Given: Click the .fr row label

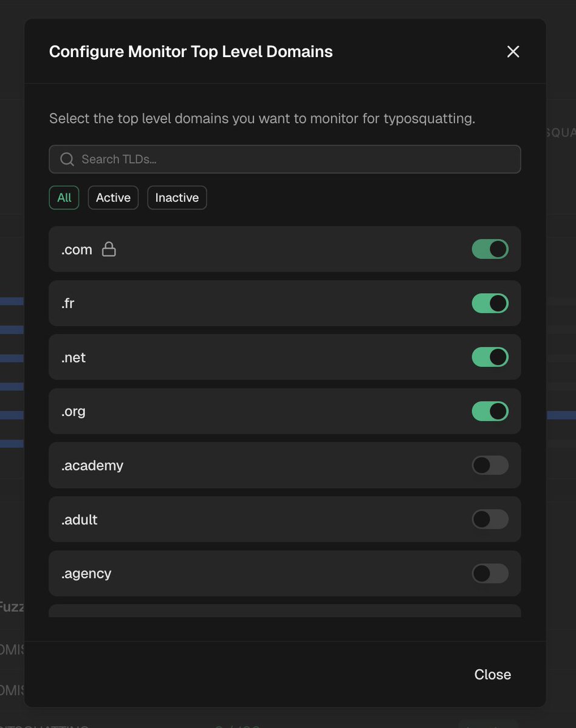Looking at the screenshot, I should click(67, 303).
